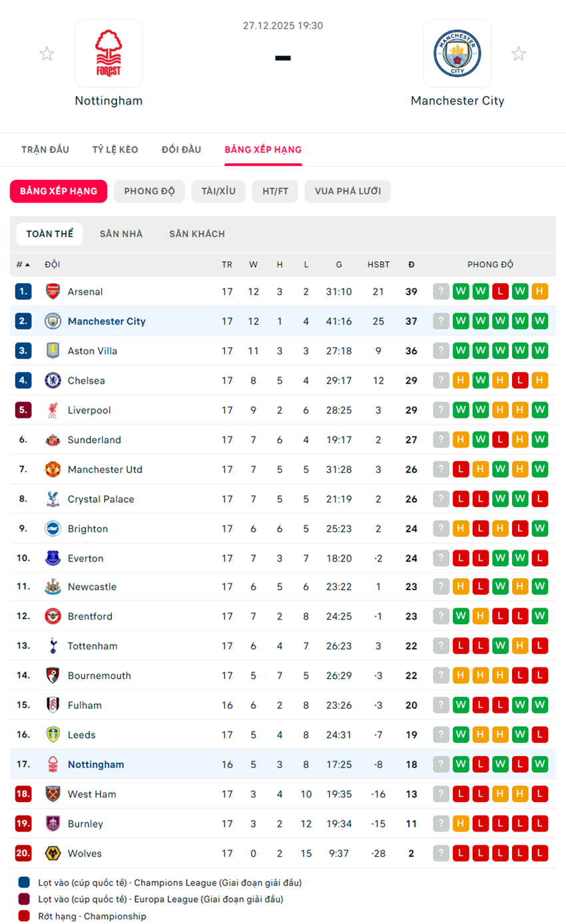566x924 pixels.
Task: Click the Chelsea badge in standings
Action: click(53, 380)
